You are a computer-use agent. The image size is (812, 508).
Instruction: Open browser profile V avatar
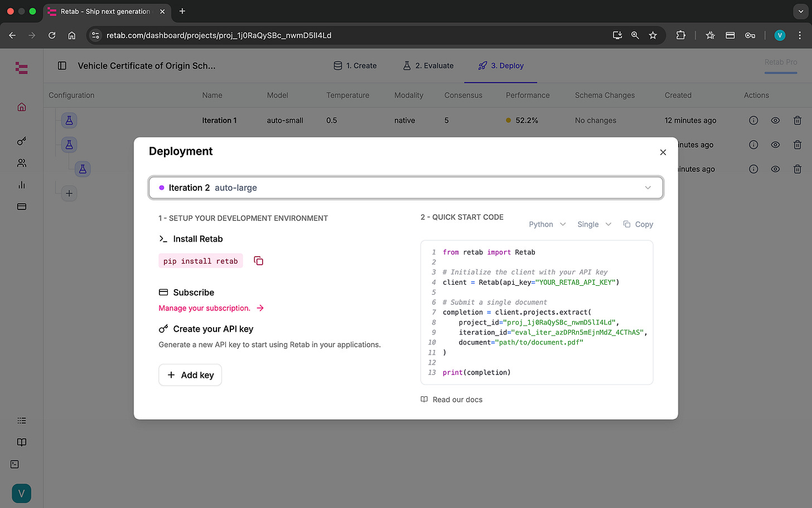coord(780,35)
